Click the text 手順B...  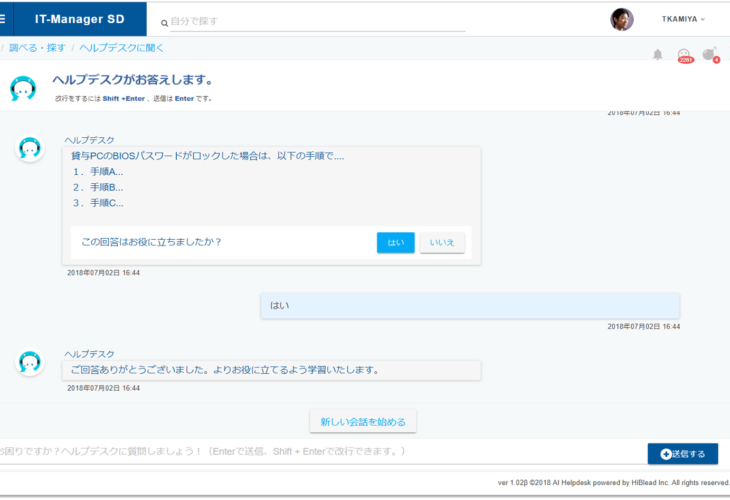tap(107, 187)
